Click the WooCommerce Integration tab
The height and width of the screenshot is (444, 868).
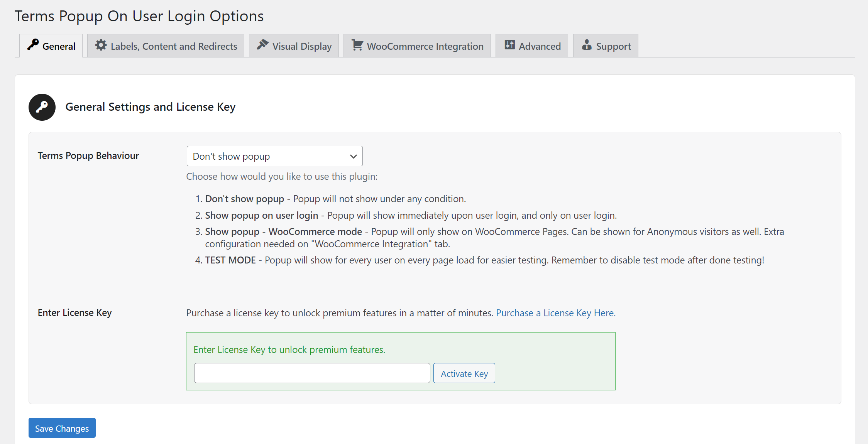[x=418, y=46]
